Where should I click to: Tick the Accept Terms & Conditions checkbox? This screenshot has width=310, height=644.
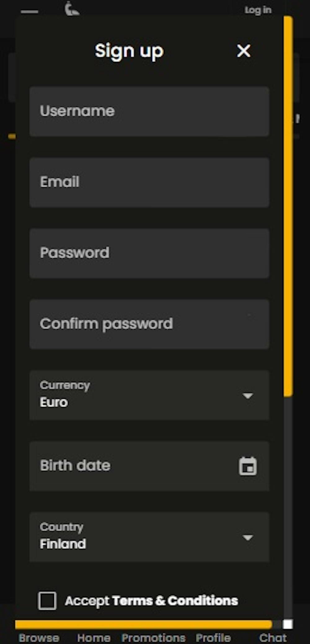tap(47, 601)
